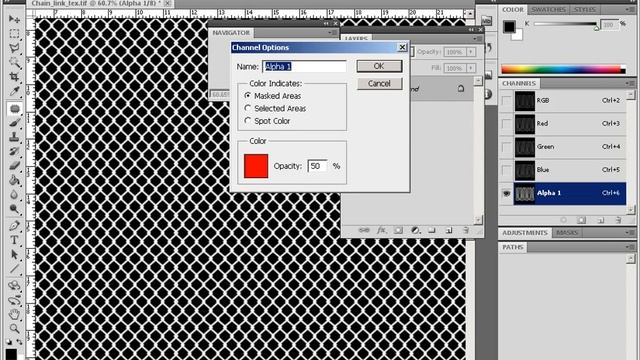Select the Quick Selection tool
This screenshot has width=640, height=360.
click(x=14, y=62)
